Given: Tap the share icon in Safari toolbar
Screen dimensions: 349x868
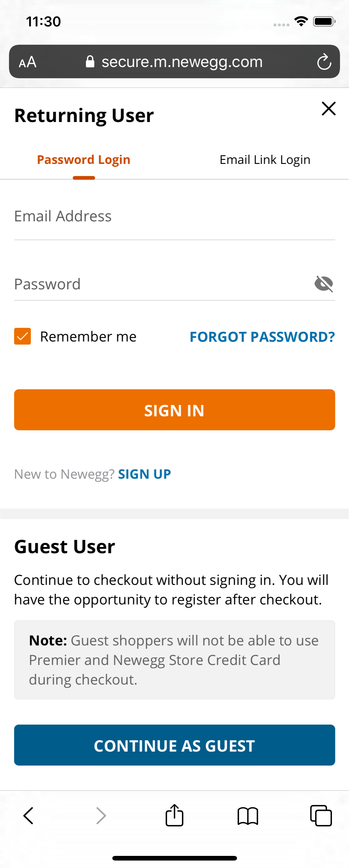Looking at the screenshot, I should point(174,816).
